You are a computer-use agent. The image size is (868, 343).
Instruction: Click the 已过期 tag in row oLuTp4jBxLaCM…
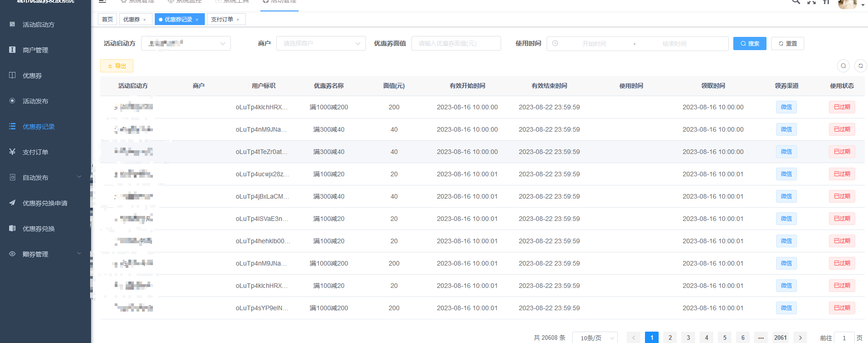coord(842,196)
